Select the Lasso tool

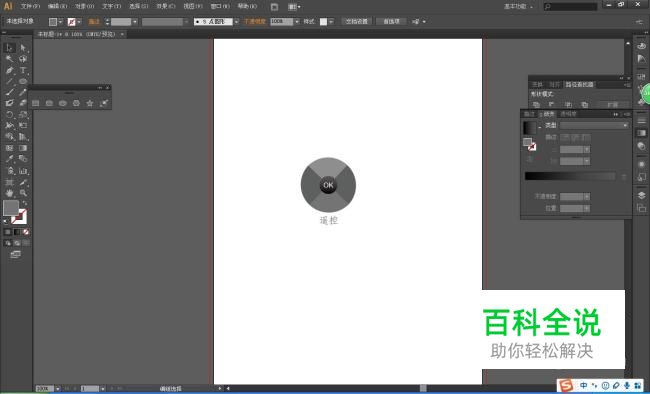click(23, 59)
